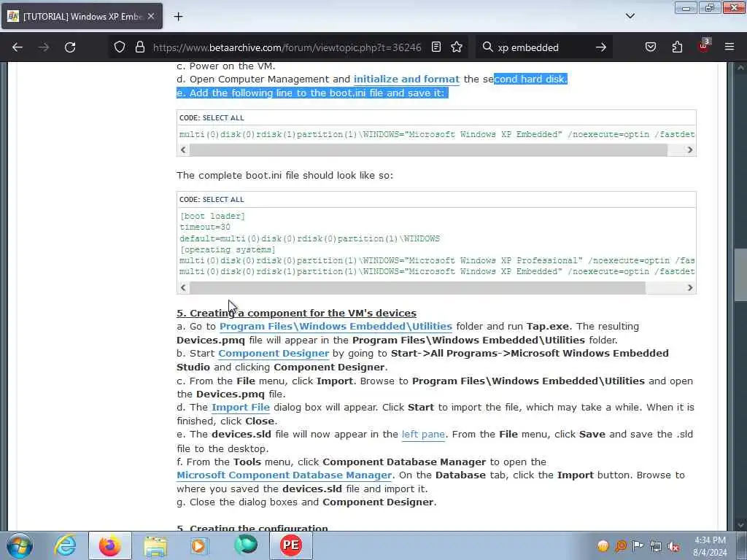Open the list all tabs dropdown
Viewport: 747px width, 560px height.
tap(630, 16)
